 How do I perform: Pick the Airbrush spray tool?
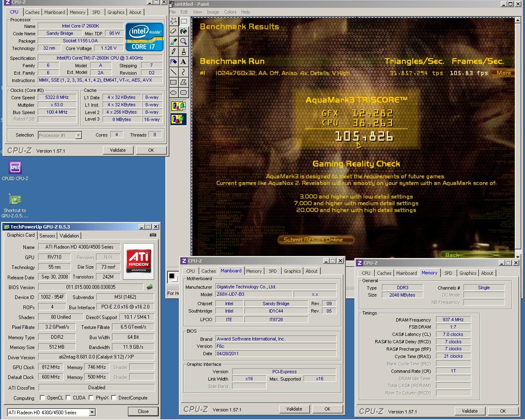pos(173,62)
